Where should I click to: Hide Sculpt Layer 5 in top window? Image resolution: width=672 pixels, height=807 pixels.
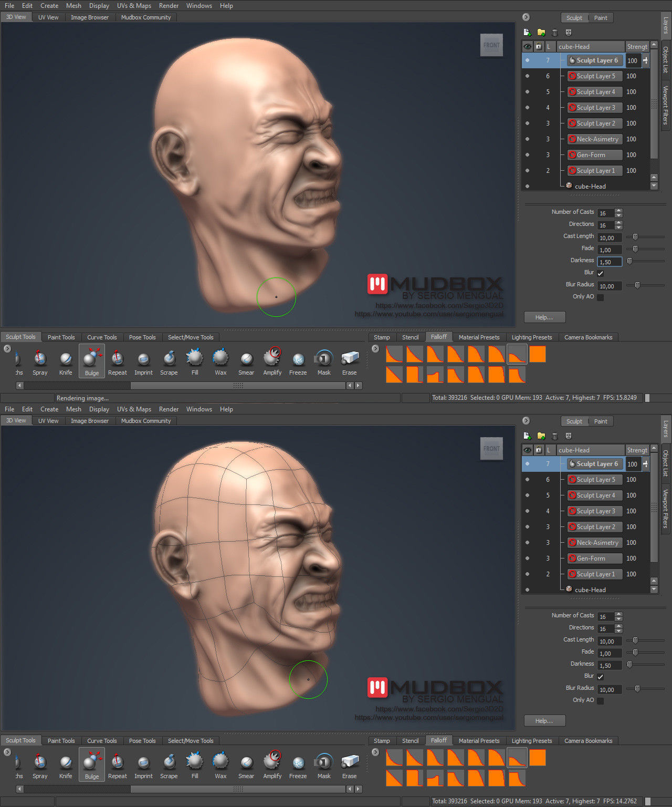tap(527, 76)
